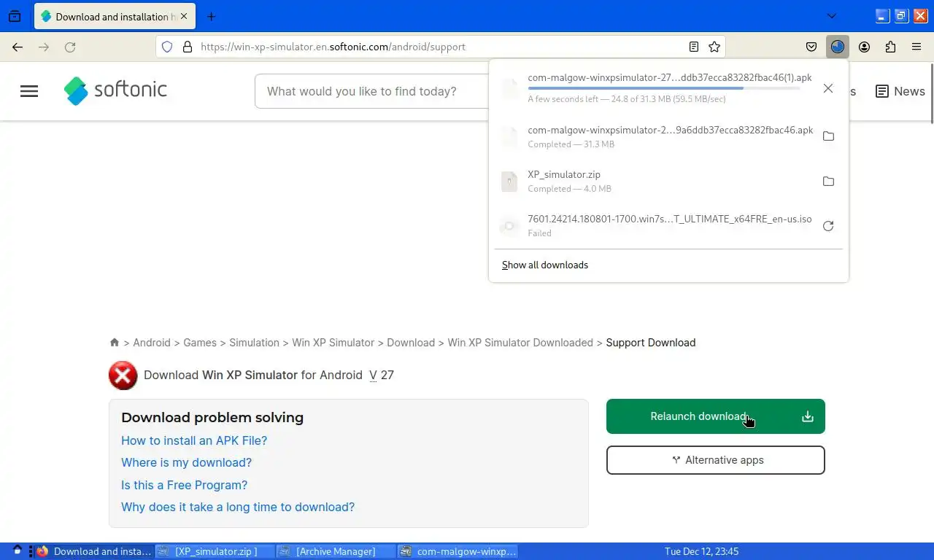The width and height of the screenshot is (934, 560).
Task: Click the address bar URL
Action: tap(333, 47)
